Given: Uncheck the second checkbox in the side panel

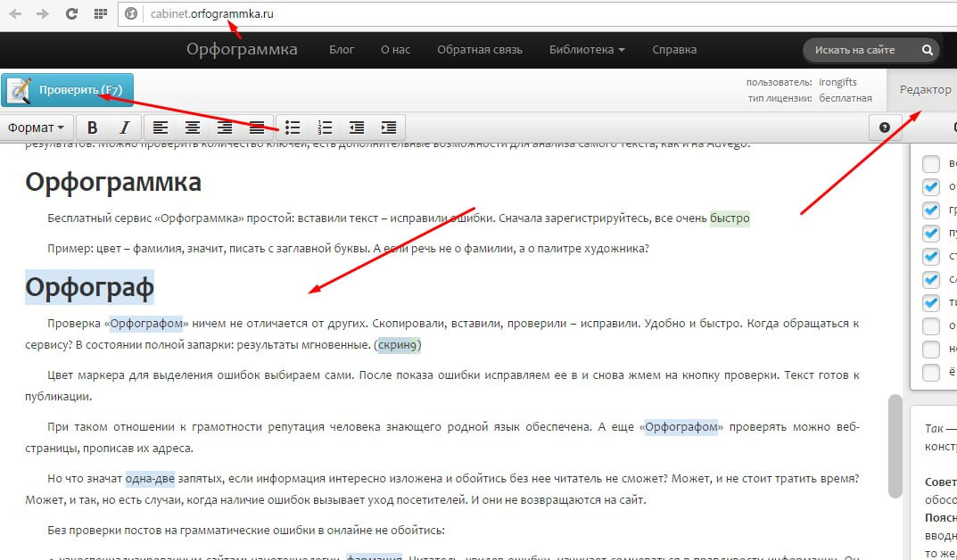Looking at the screenshot, I should [x=931, y=186].
